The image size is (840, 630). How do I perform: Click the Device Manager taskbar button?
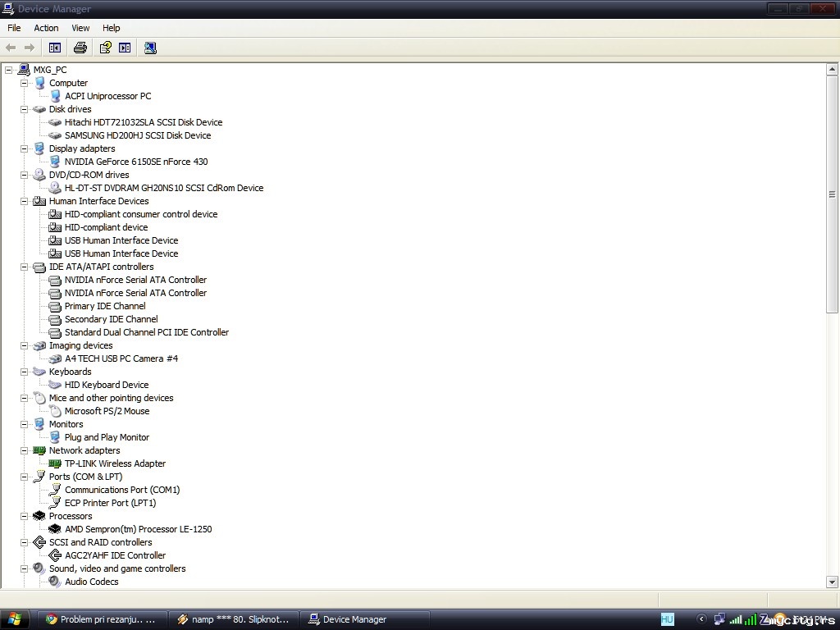[x=365, y=619]
